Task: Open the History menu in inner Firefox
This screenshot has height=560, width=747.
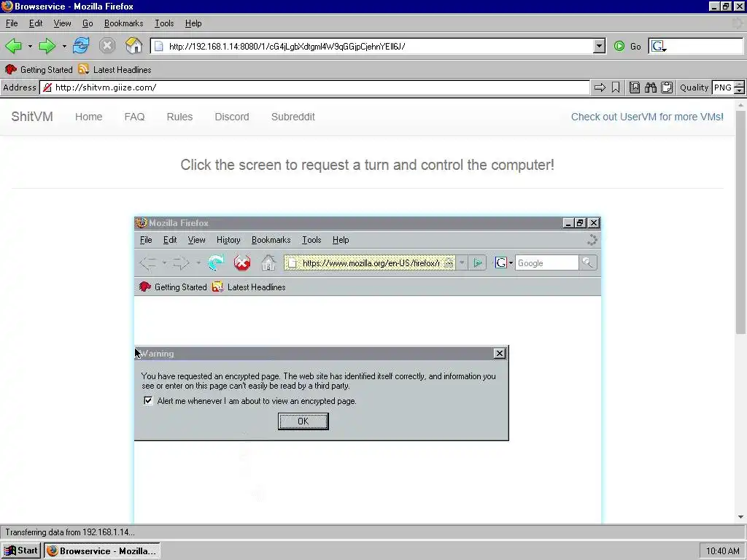Action: [228, 240]
